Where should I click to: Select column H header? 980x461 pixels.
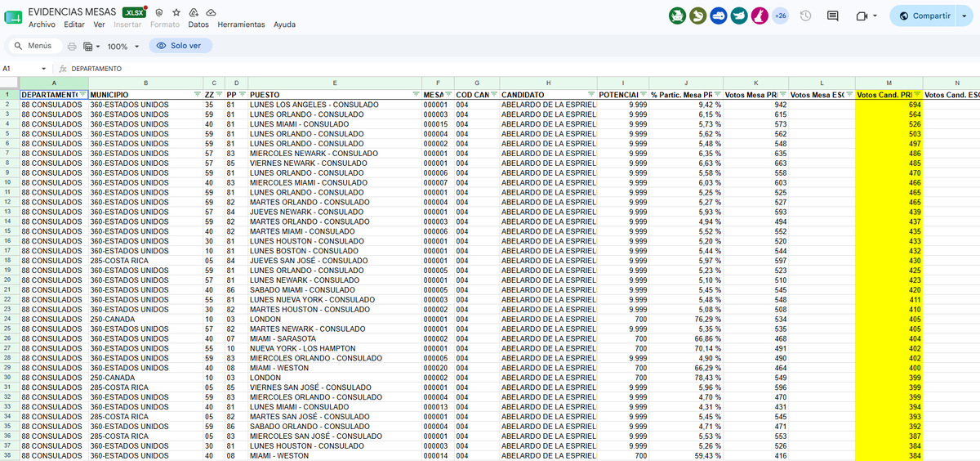coord(549,83)
